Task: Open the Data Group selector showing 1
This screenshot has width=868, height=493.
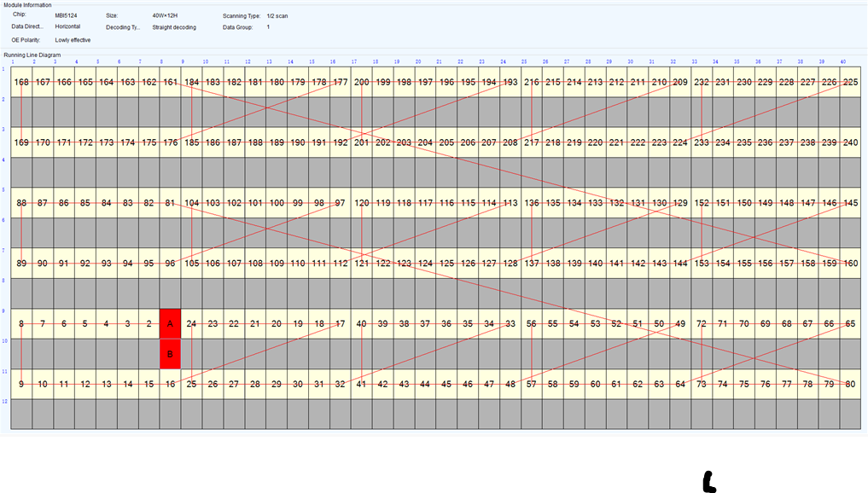Action: [x=267, y=26]
